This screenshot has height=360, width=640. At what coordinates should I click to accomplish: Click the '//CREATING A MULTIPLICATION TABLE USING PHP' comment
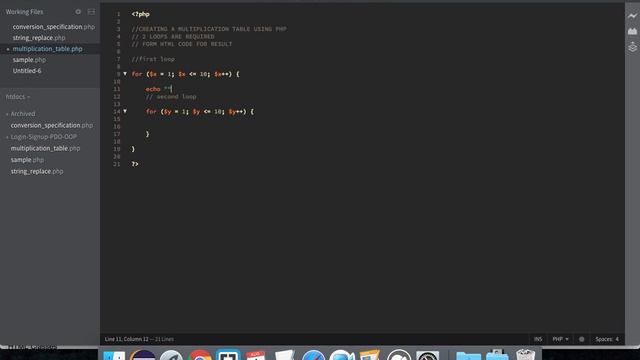(209, 29)
